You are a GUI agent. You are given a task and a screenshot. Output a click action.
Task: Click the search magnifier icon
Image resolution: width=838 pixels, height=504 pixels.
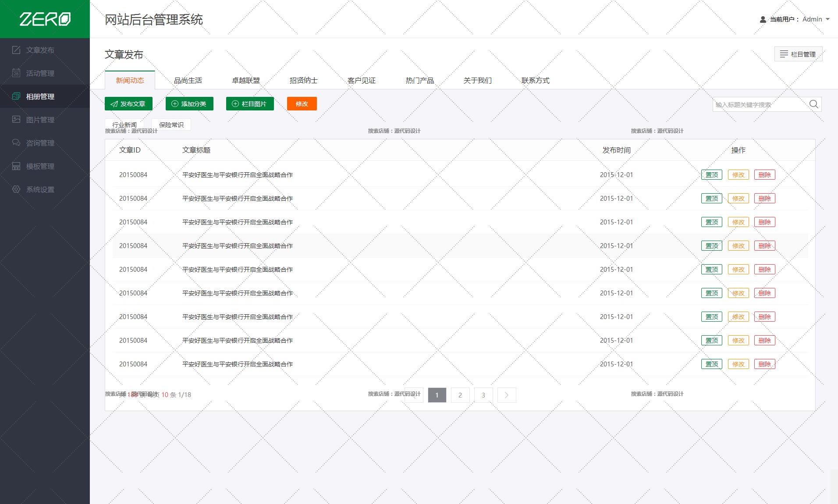(813, 104)
